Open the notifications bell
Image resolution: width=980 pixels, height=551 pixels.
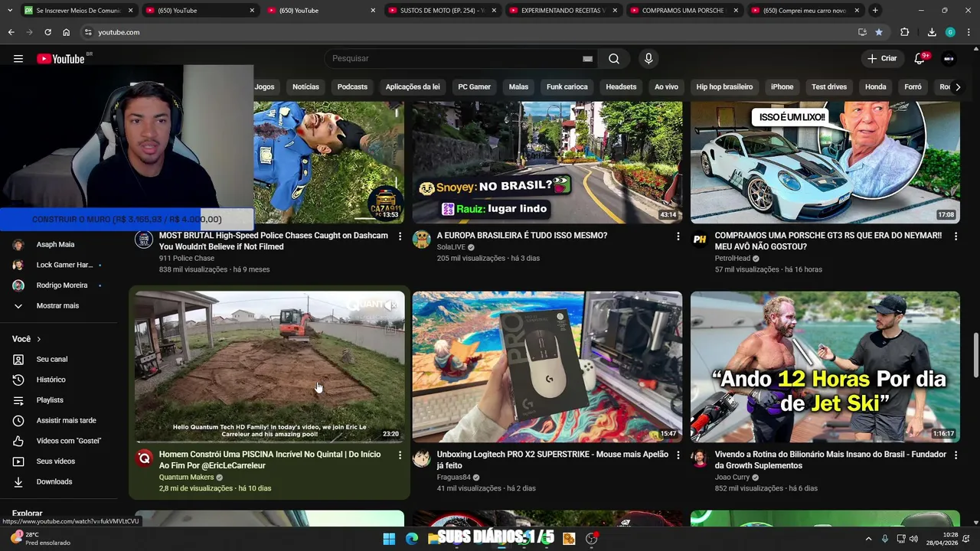920,59
